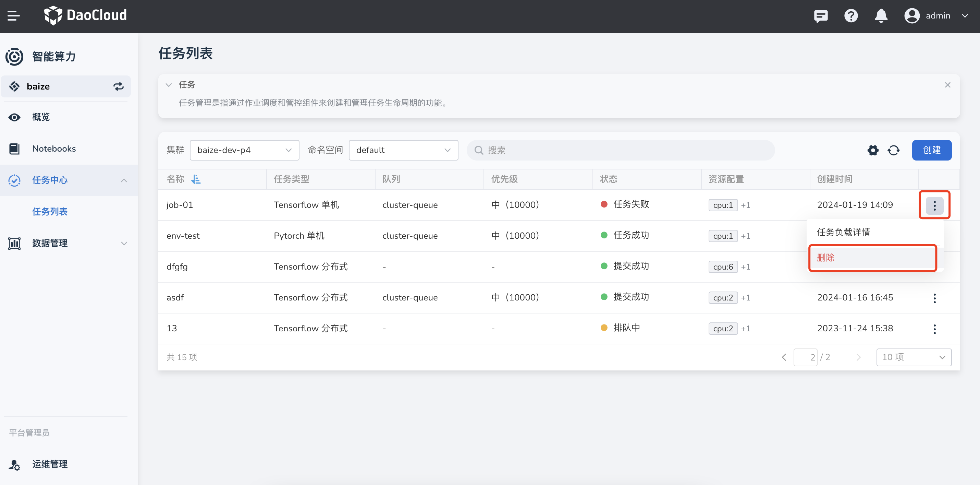Switch workspace via baize swap icon
Image resolution: width=980 pixels, height=485 pixels.
pos(118,86)
